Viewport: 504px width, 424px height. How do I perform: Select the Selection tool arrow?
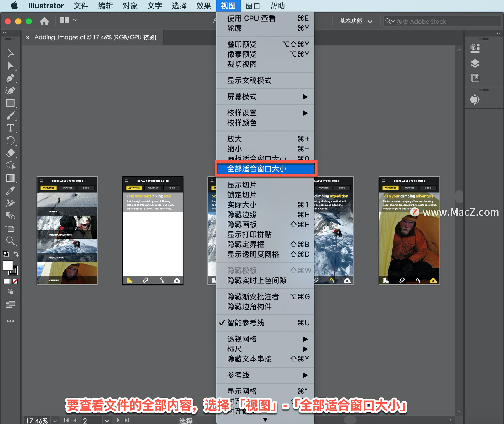(x=10, y=53)
